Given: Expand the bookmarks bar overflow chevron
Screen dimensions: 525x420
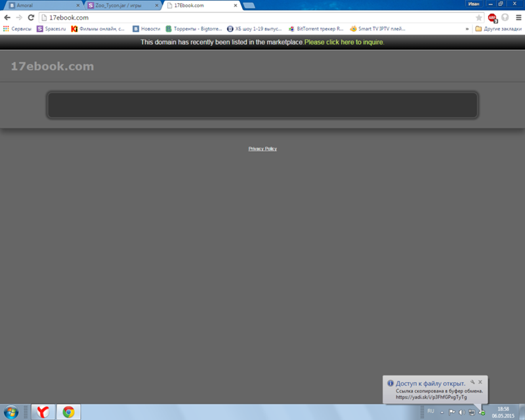Looking at the screenshot, I should (467, 29).
